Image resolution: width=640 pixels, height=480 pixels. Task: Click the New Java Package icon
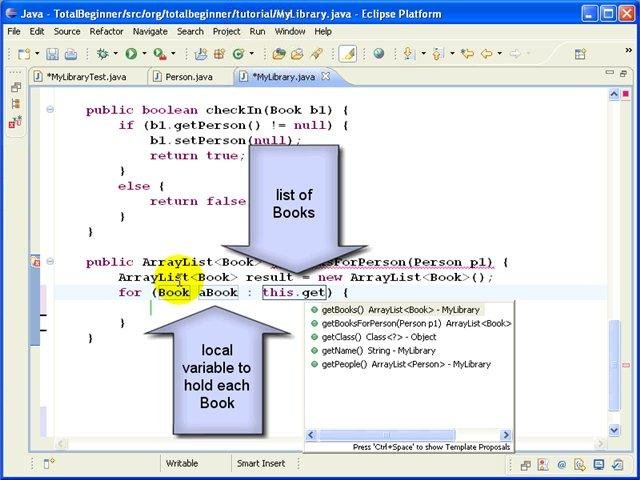click(x=220, y=53)
